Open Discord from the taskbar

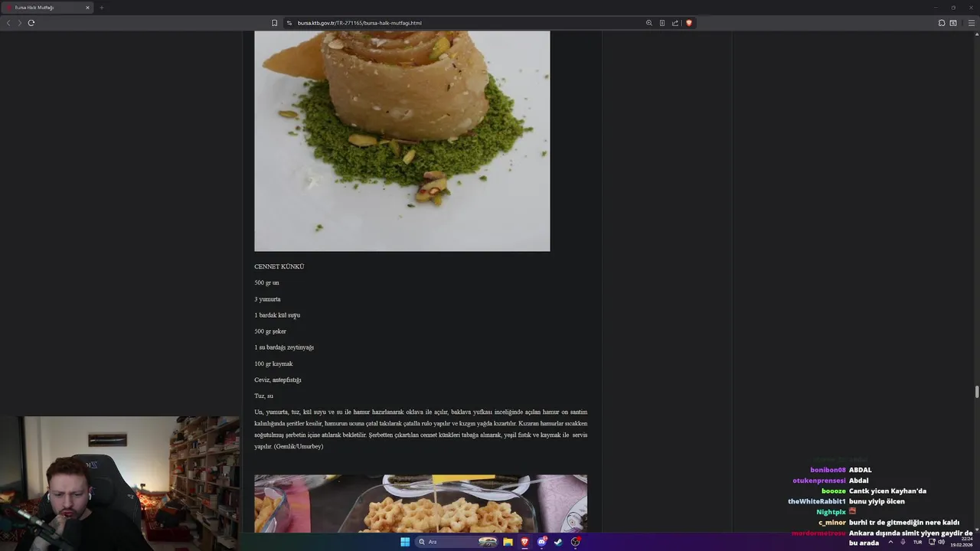pos(542,542)
